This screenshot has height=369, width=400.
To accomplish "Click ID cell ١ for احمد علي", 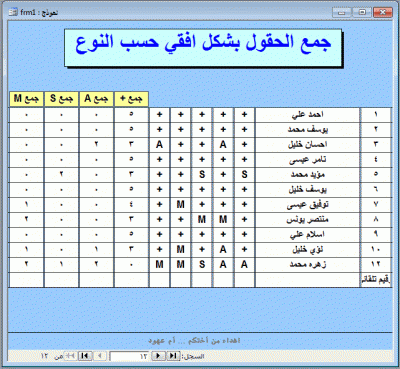I will pos(376,115).
